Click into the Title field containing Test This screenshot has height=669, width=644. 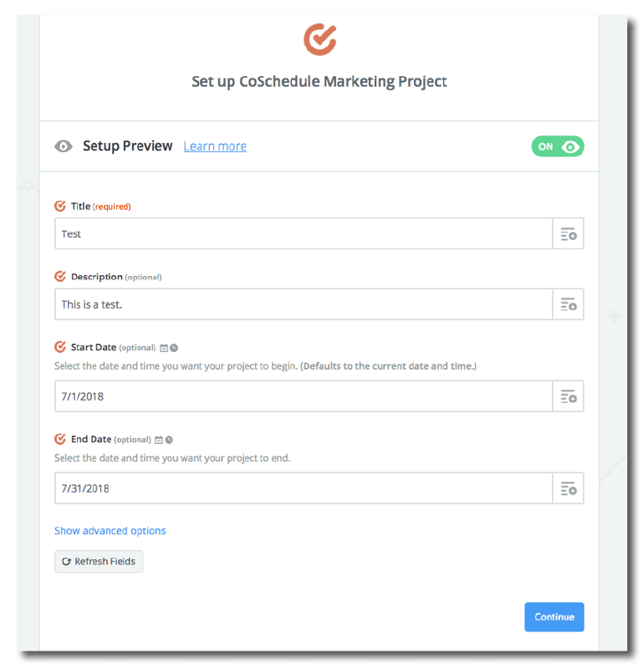pos(301,234)
